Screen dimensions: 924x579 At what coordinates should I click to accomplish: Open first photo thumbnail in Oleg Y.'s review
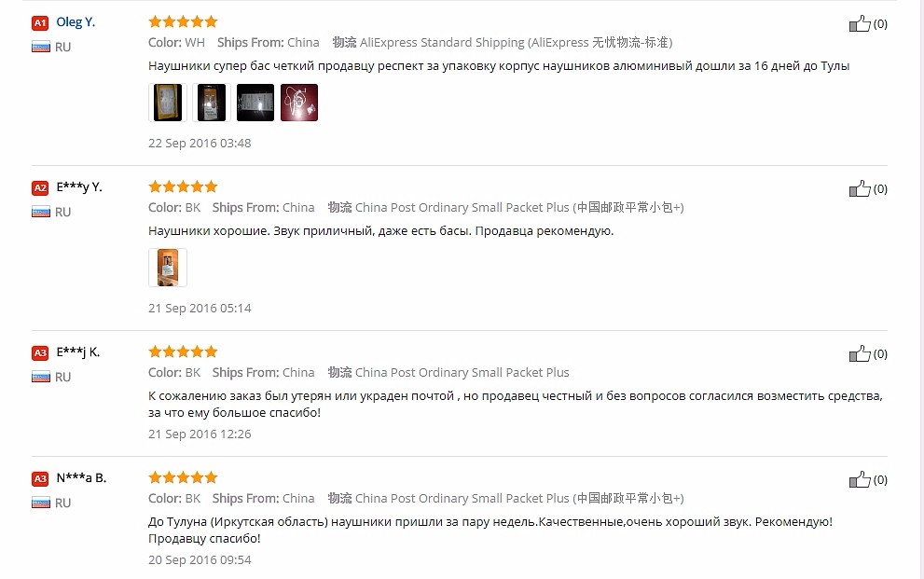pyautogui.click(x=168, y=103)
